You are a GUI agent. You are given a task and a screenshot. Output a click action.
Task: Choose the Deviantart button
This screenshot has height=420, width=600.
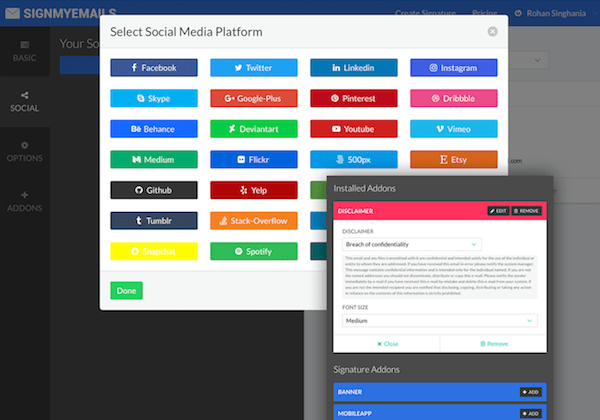(254, 129)
